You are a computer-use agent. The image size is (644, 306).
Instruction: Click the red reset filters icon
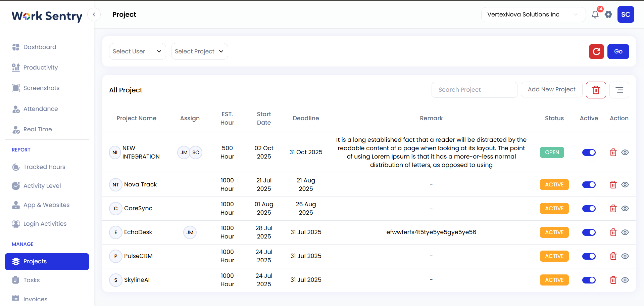click(x=596, y=51)
